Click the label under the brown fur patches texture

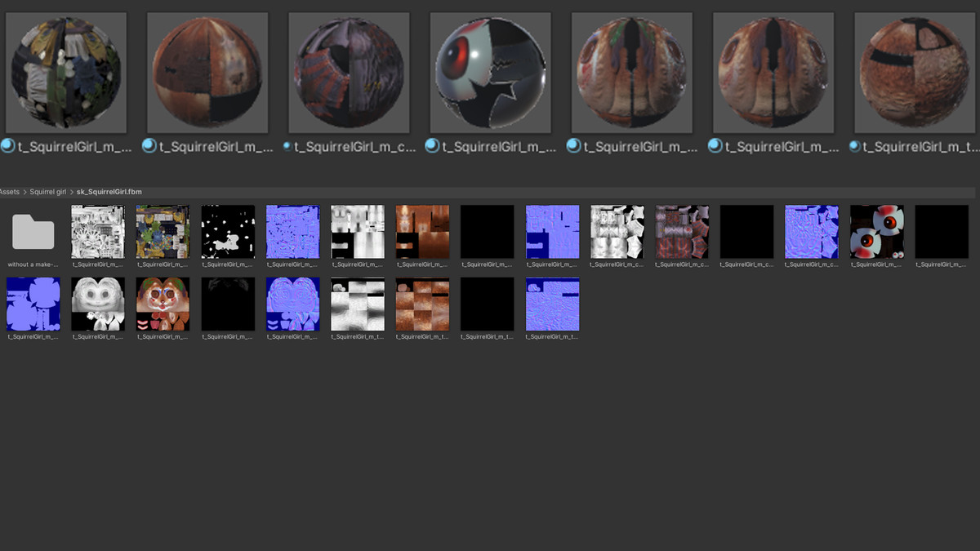point(422,336)
